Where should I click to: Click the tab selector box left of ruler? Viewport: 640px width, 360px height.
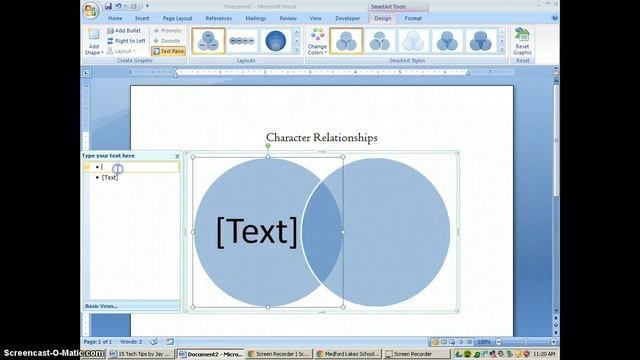(86, 73)
